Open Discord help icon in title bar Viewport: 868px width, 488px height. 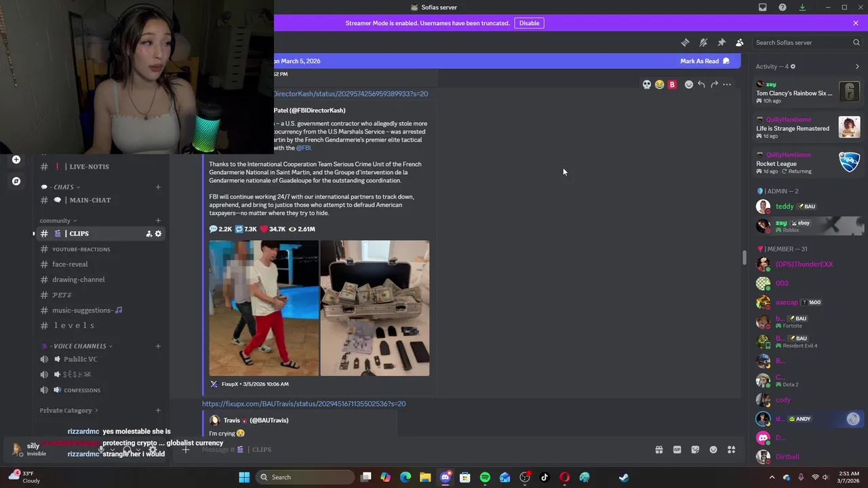coord(783,7)
